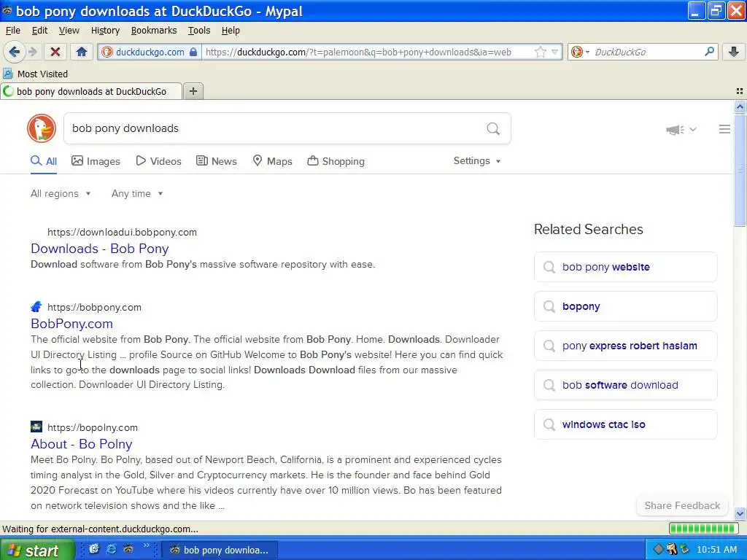This screenshot has height=560, width=747.
Task: Stop loading with the red X button
Action: tap(55, 52)
